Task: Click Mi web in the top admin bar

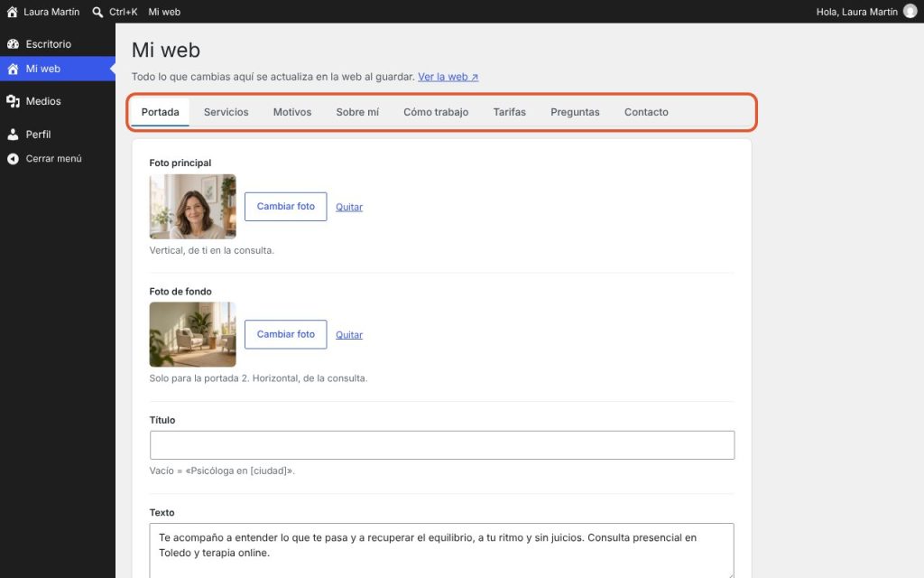Action: [x=164, y=12]
